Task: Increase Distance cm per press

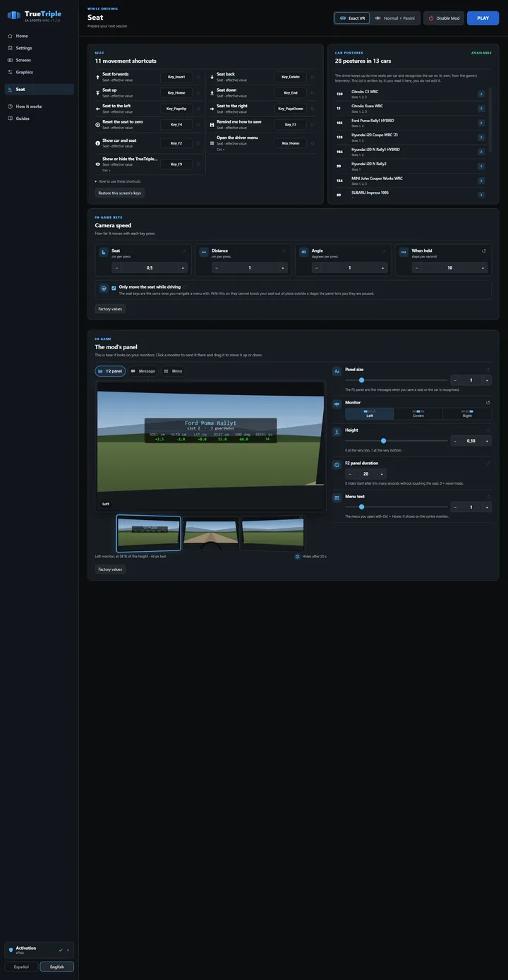Action: [284, 268]
